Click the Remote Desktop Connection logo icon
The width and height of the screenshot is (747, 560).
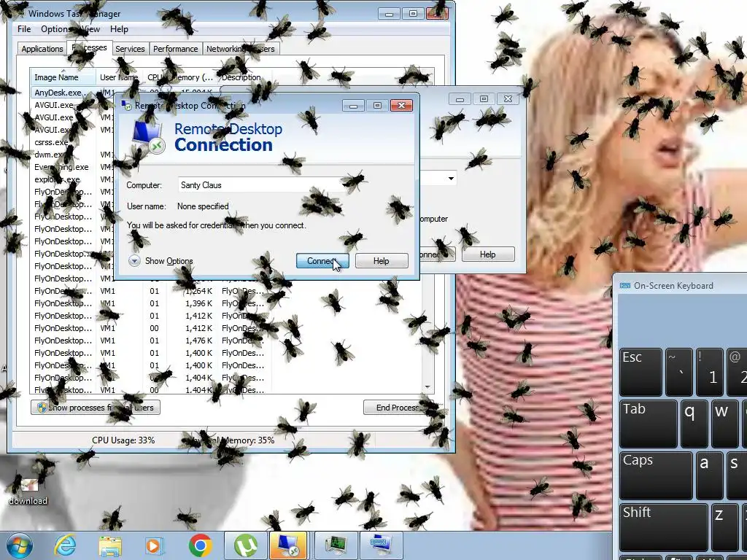tap(148, 138)
